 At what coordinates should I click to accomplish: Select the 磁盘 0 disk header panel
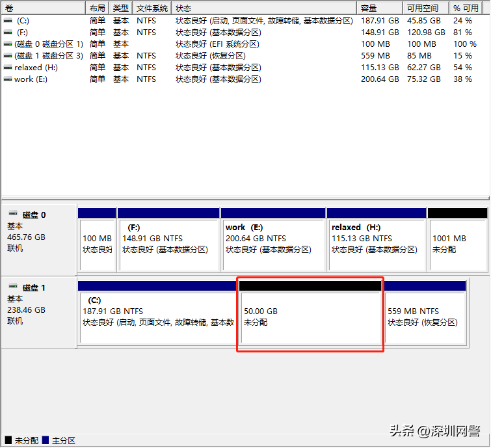[x=39, y=240]
